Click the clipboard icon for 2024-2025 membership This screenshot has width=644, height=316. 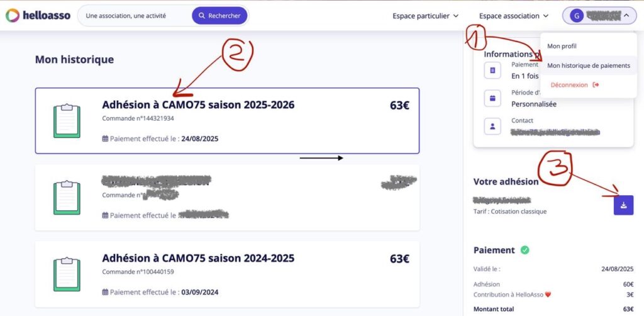[x=67, y=274]
